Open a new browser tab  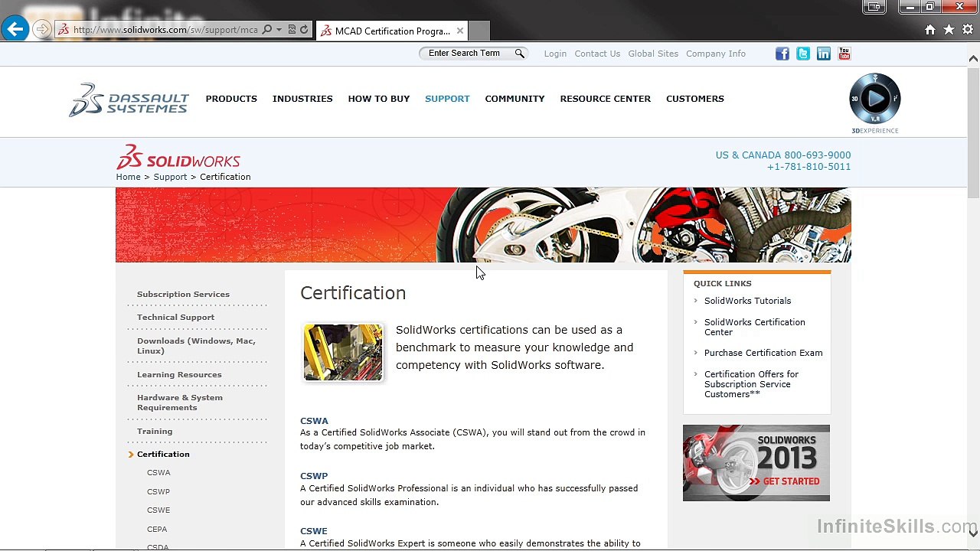479,31
